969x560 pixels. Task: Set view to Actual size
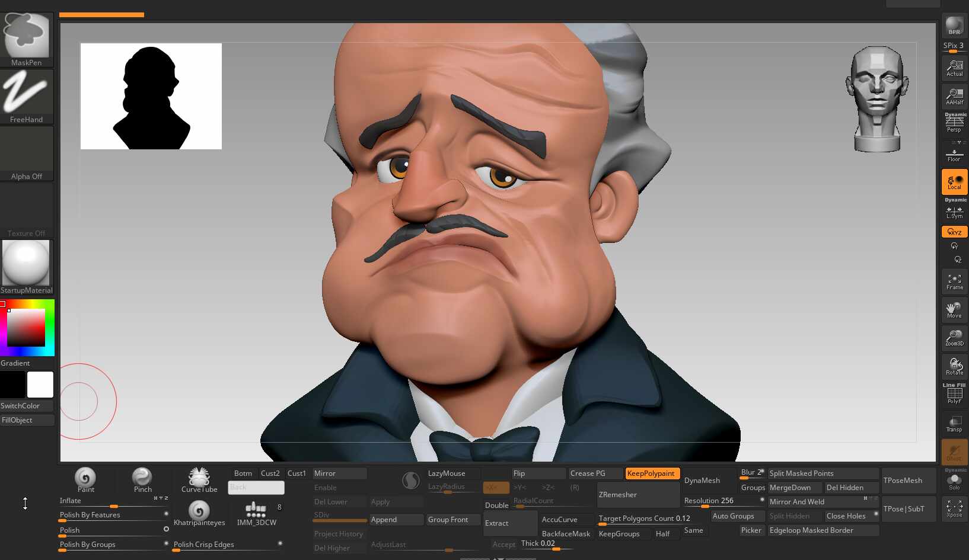(954, 68)
